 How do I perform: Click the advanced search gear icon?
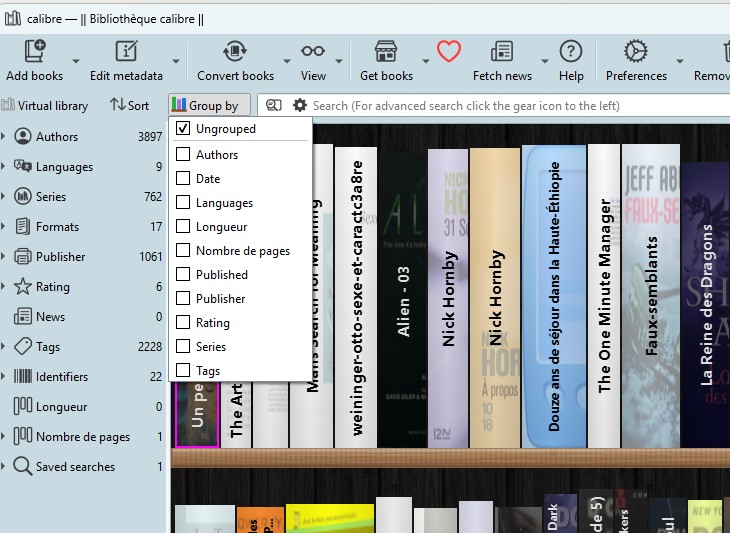[x=299, y=105]
